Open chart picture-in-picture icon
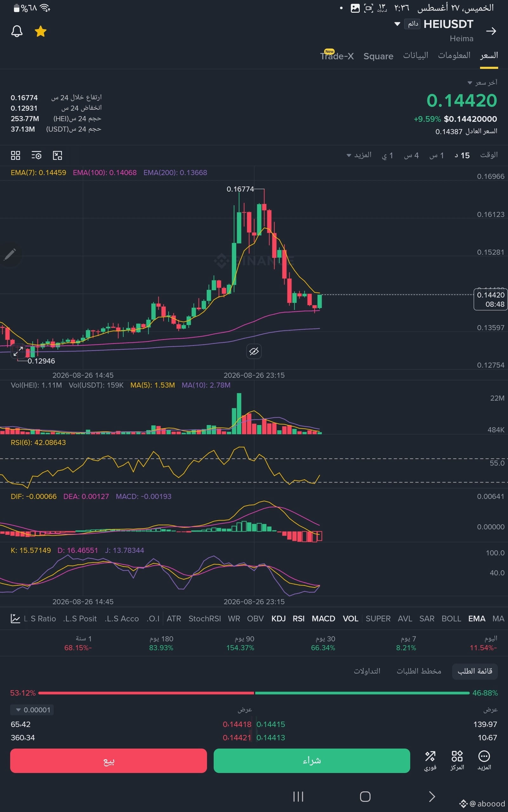The width and height of the screenshot is (508, 812). coord(57,155)
